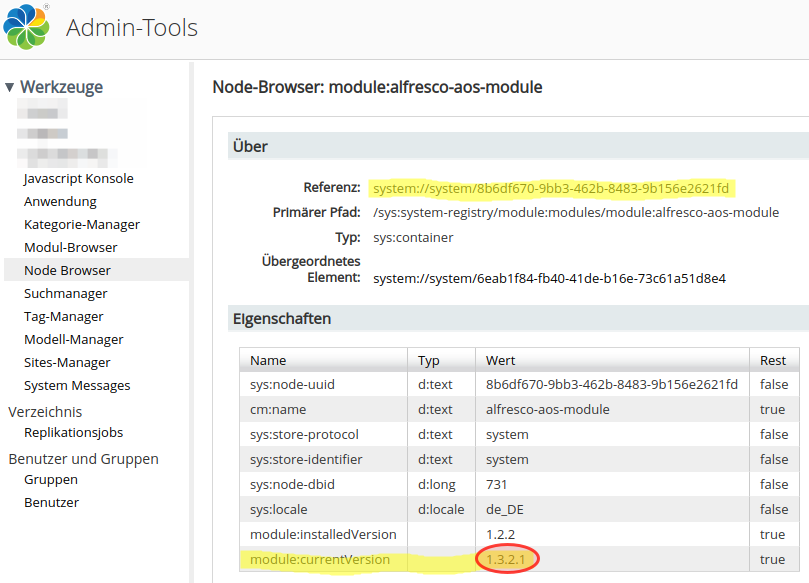Open Modul-Browser
809x583 pixels.
click(71, 248)
